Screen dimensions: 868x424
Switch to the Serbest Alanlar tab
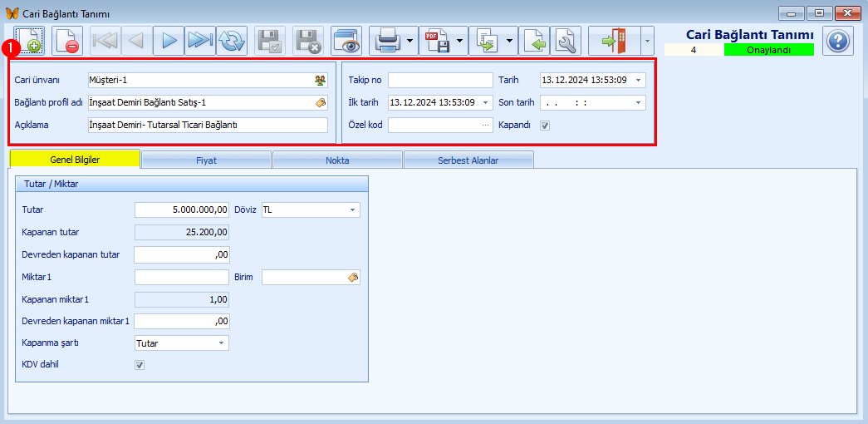(x=468, y=160)
